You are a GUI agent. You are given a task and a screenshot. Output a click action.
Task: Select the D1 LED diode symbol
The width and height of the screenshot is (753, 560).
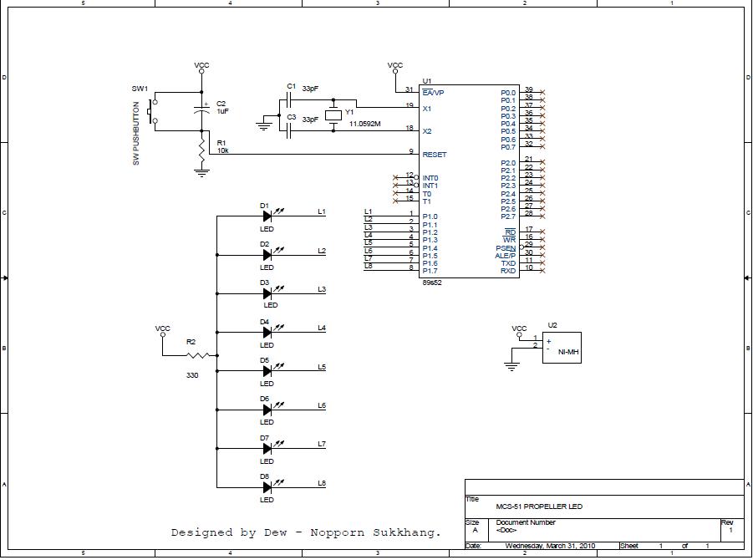pyautogui.click(x=267, y=216)
